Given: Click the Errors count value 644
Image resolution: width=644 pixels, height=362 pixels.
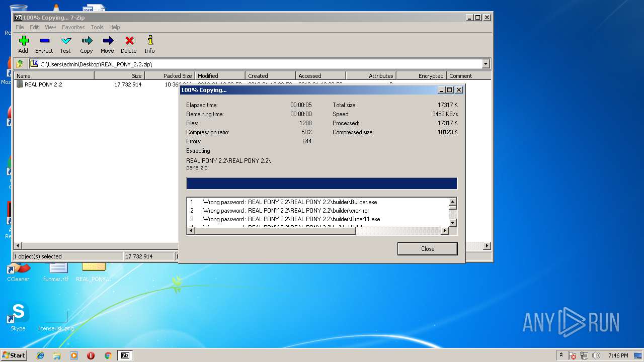Looking at the screenshot, I should point(306,141).
